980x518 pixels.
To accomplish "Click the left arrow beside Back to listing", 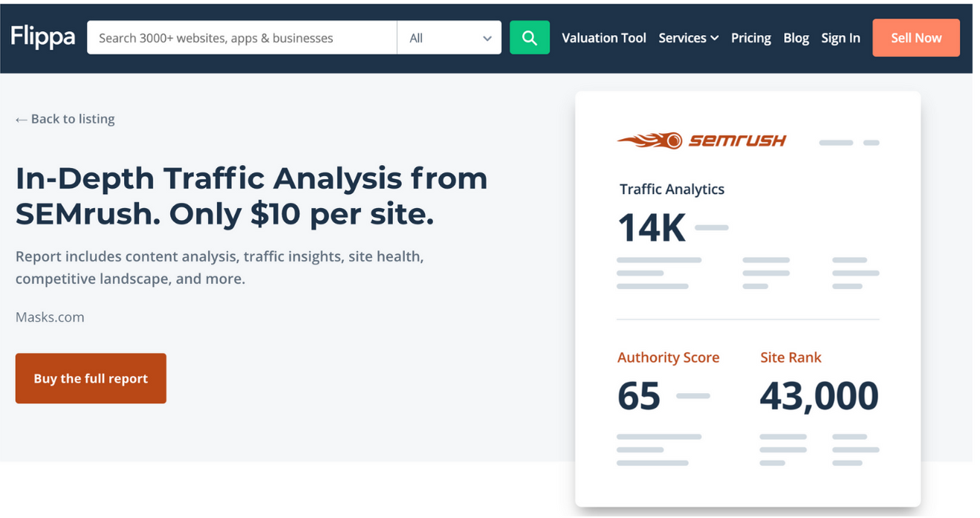I will click(19, 118).
